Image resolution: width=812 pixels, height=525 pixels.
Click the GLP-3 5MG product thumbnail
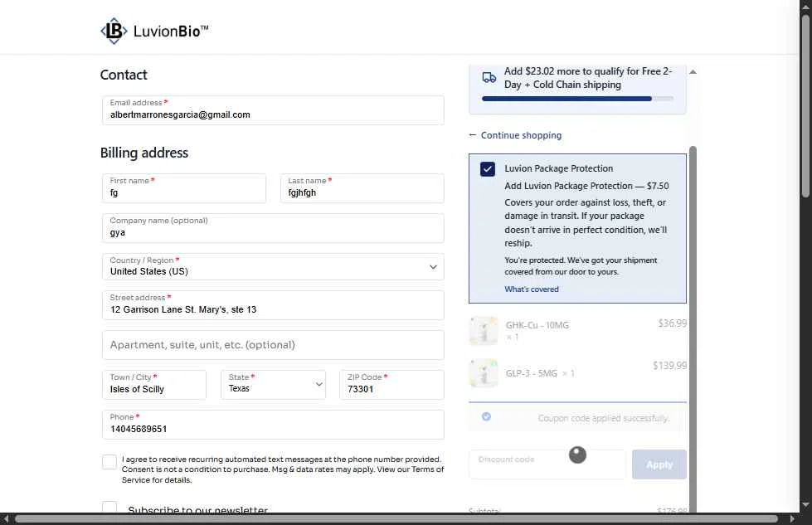coord(484,372)
